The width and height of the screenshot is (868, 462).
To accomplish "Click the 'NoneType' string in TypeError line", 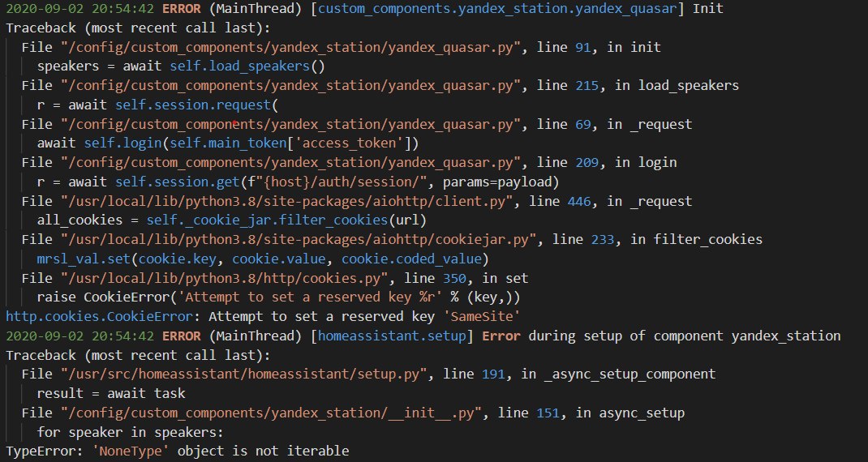I will pyautogui.click(x=130, y=451).
